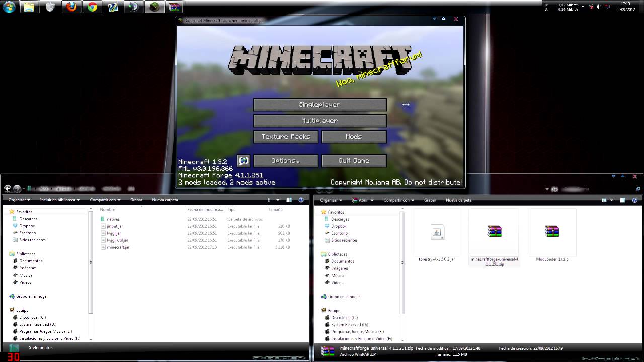Select minecraftforge-universal zip archive icon

tap(494, 231)
